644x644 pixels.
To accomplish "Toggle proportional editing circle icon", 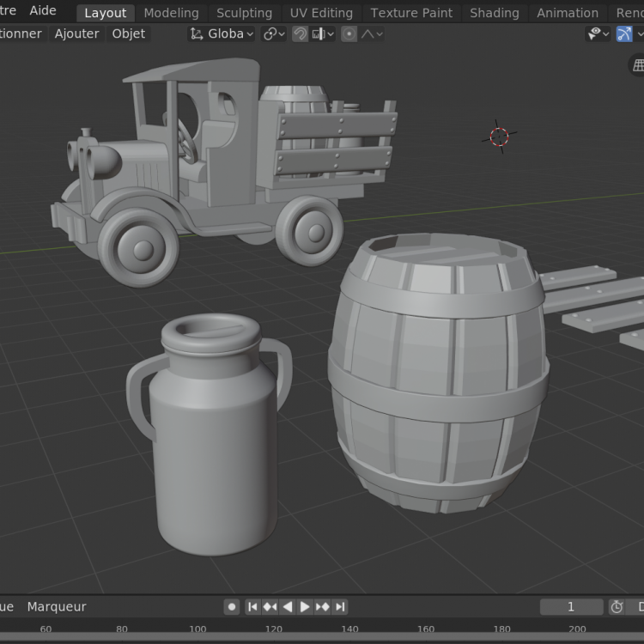I will [349, 34].
